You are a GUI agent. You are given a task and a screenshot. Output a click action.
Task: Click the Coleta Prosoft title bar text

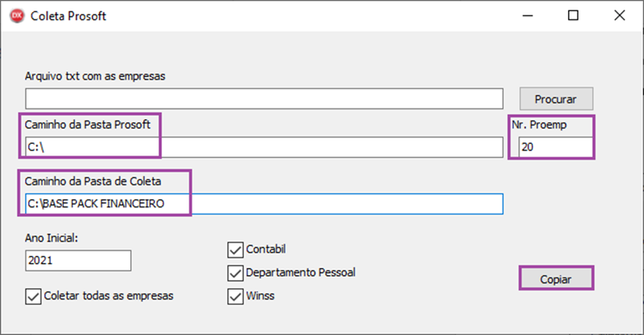[x=68, y=15]
